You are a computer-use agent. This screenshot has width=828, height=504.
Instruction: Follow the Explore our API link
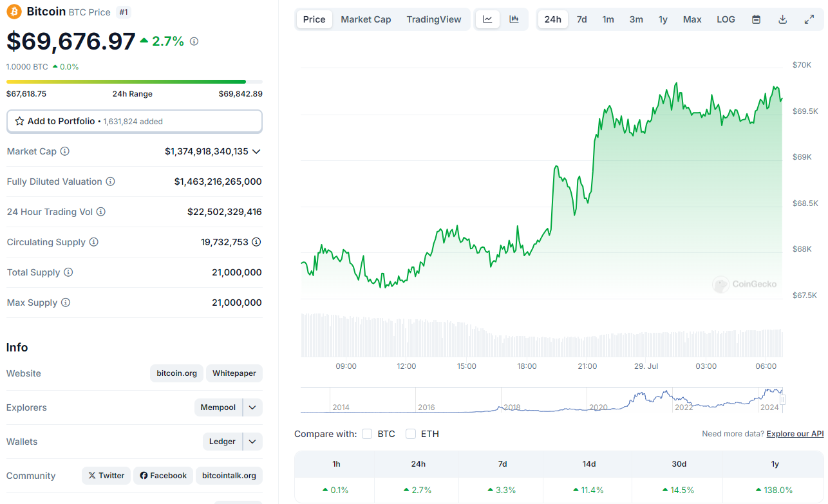(795, 434)
